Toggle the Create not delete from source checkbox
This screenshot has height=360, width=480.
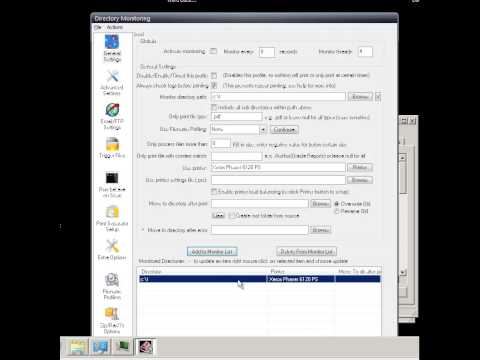click(232, 215)
